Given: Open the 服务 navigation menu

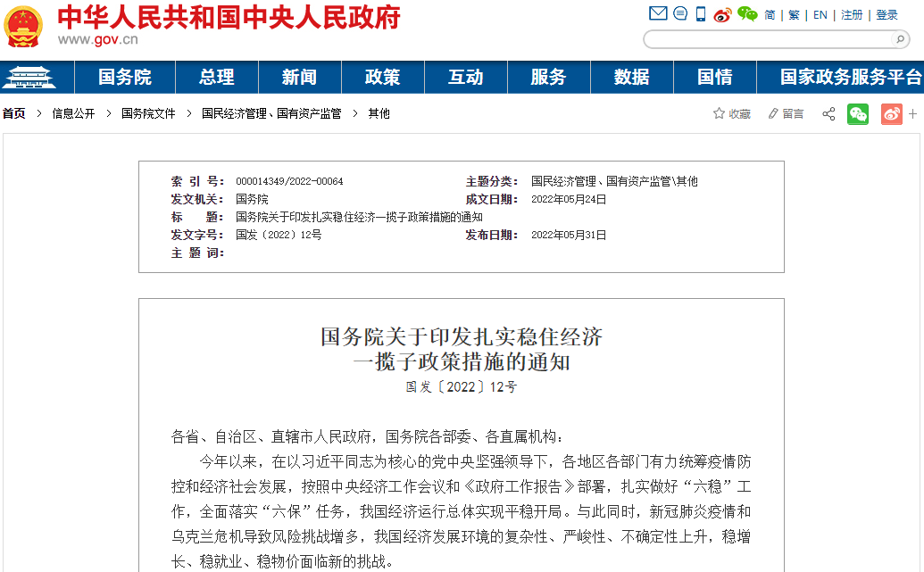Looking at the screenshot, I should click(548, 77).
